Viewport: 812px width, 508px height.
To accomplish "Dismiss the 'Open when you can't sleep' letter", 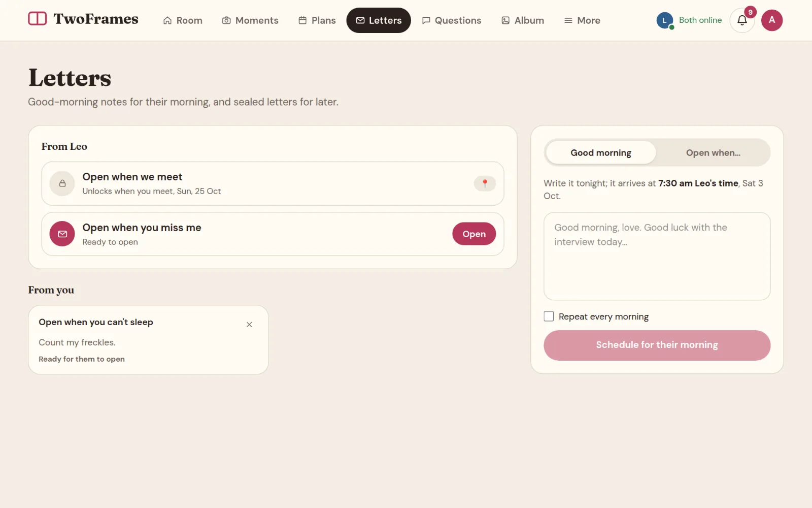I will coord(249,325).
